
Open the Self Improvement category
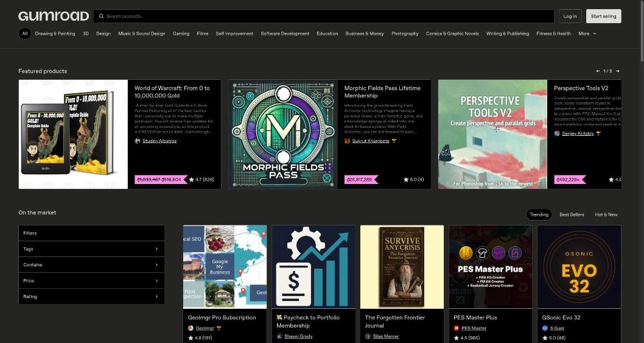click(x=234, y=34)
